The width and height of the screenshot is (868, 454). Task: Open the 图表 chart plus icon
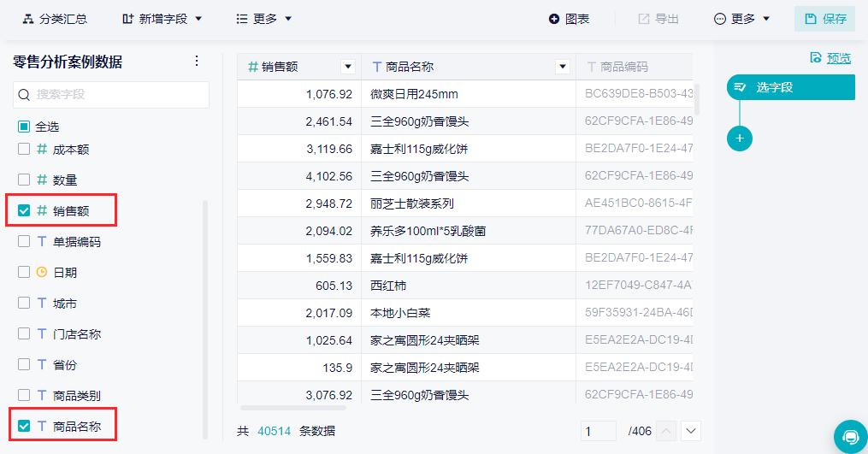[x=554, y=19]
